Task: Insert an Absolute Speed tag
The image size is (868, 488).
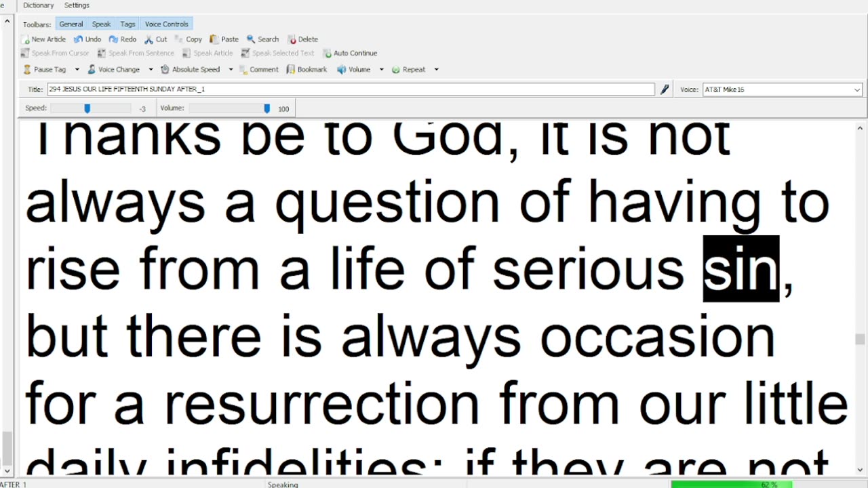Action: [x=191, y=69]
